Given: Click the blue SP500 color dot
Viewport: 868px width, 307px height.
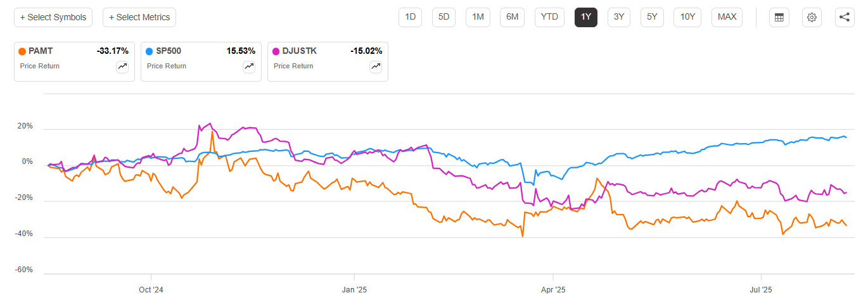Looking at the screenshot, I should pos(150,51).
